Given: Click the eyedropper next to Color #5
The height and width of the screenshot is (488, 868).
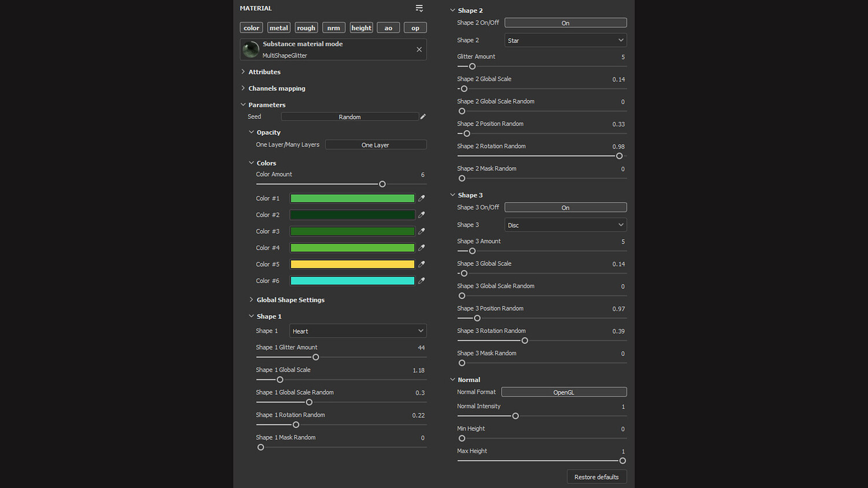Looking at the screenshot, I should (x=422, y=264).
